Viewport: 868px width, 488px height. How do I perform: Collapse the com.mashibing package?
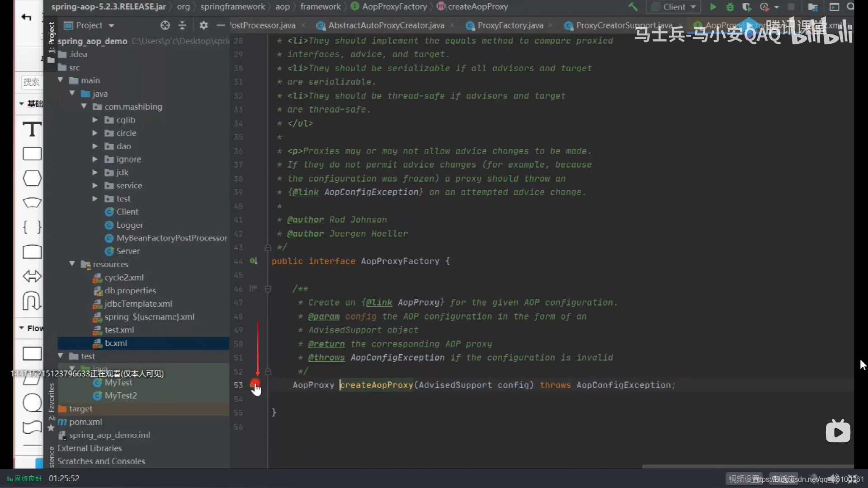(84, 106)
